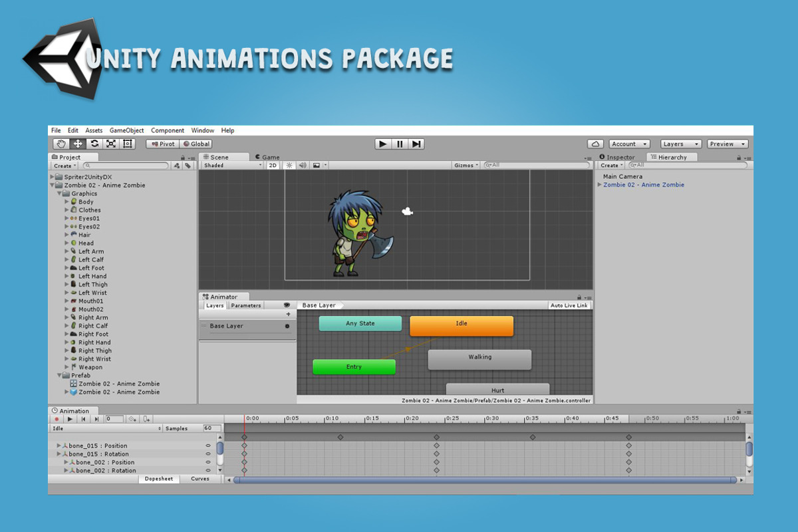
Task: Open the Gizmos dropdown
Action: [466, 165]
